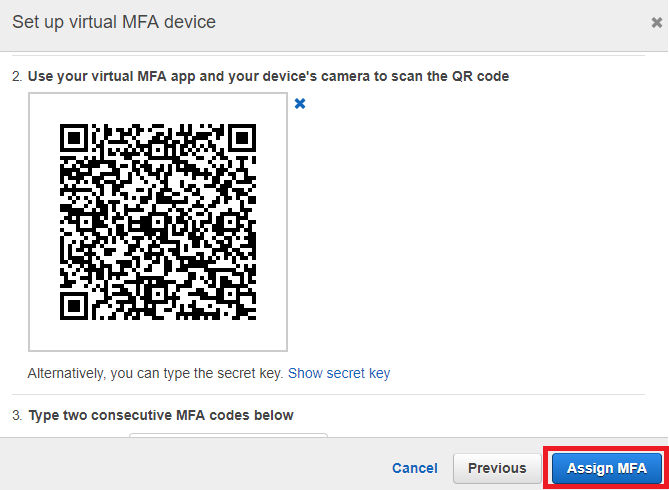This screenshot has height=490, width=669.
Task: Click the QR code's bottom-left finder square
Action: pyautogui.click(x=75, y=305)
